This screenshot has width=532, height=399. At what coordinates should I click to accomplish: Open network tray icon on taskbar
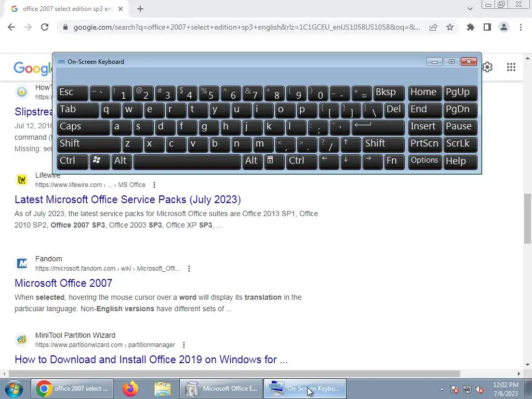coord(467,389)
